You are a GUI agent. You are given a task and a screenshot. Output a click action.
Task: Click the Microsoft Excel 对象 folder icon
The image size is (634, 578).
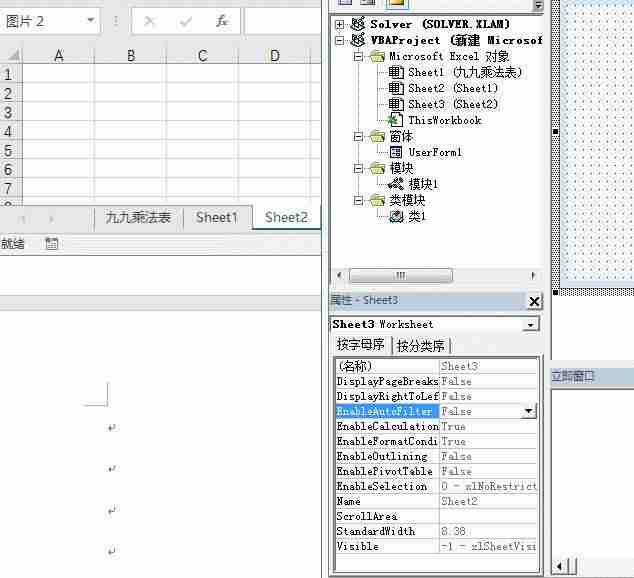click(x=377, y=57)
